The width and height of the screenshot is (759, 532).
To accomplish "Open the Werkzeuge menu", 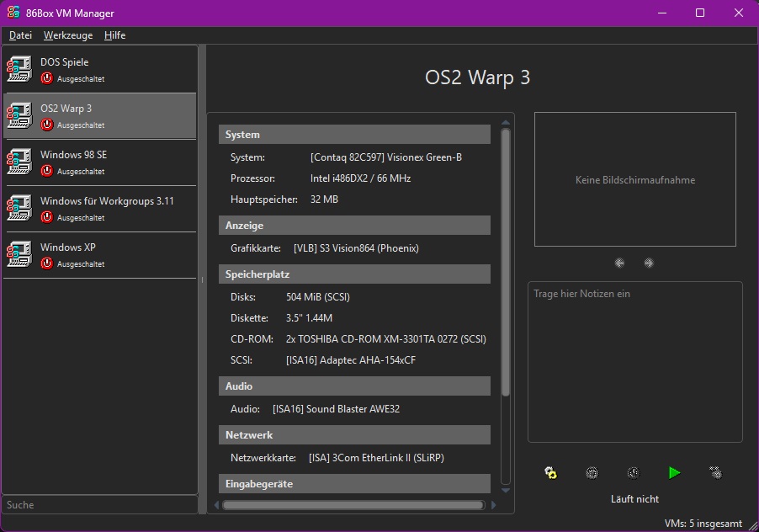I will (x=67, y=35).
